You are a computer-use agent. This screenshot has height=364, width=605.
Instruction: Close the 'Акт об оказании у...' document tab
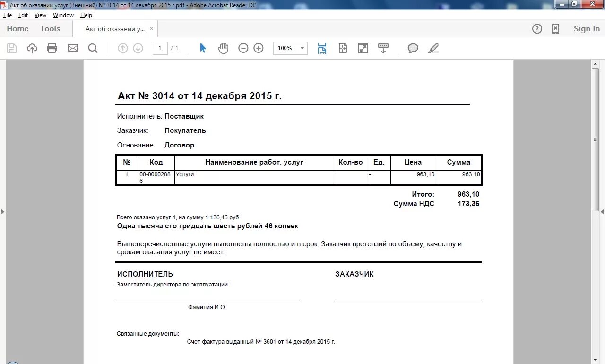(151, 28)
